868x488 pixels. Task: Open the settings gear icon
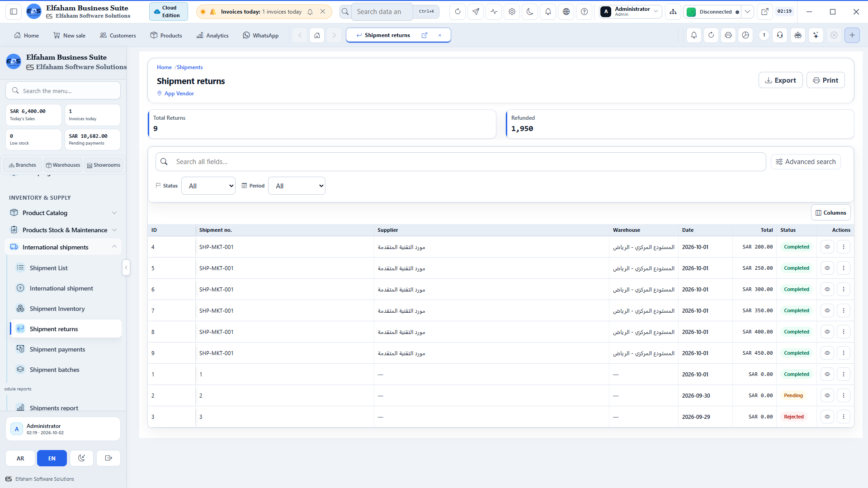512,12
